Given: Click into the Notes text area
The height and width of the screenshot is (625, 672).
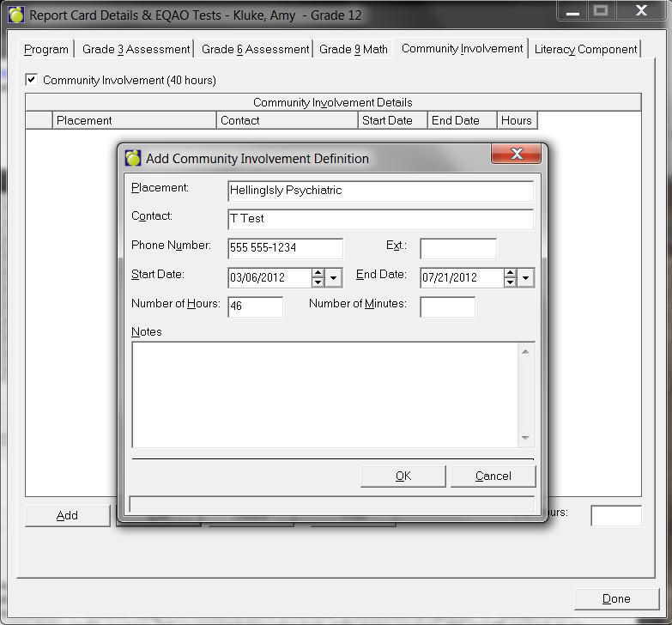Looking at the screenshot, I should (326, 394).
